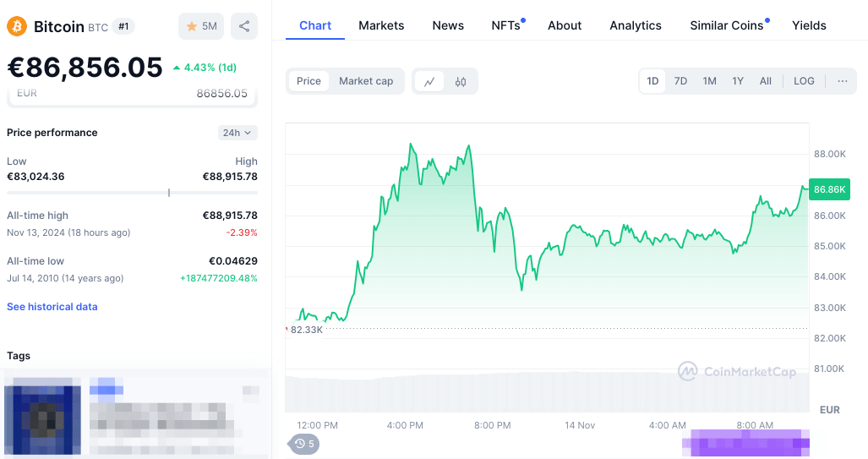
Task: Select the 1Y time range
Action: click(738, 81)
